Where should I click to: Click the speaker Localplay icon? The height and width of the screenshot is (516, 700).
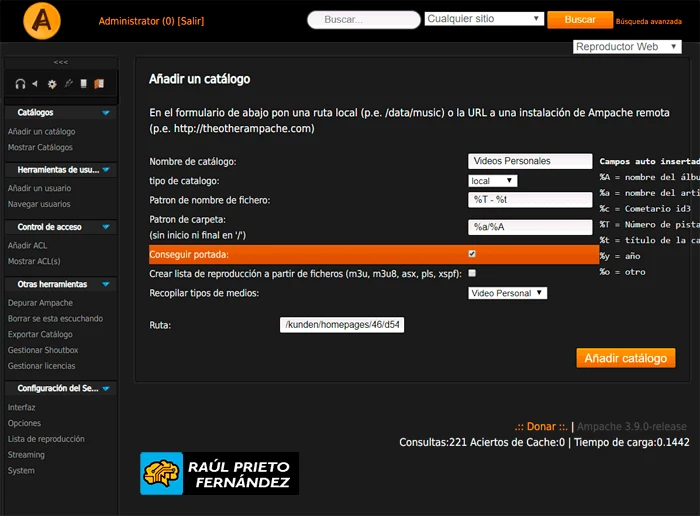tap(35, 84)
